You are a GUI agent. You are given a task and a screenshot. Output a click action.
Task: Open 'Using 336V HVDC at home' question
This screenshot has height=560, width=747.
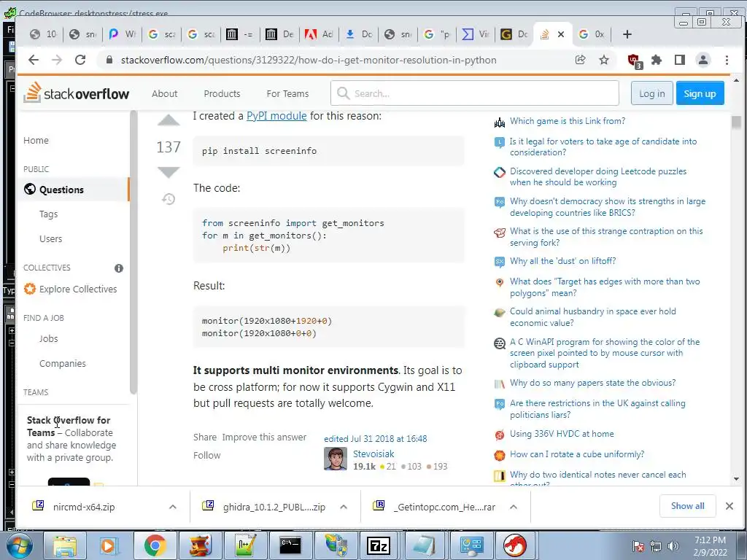pyautogui.click(x=562, y=434)
